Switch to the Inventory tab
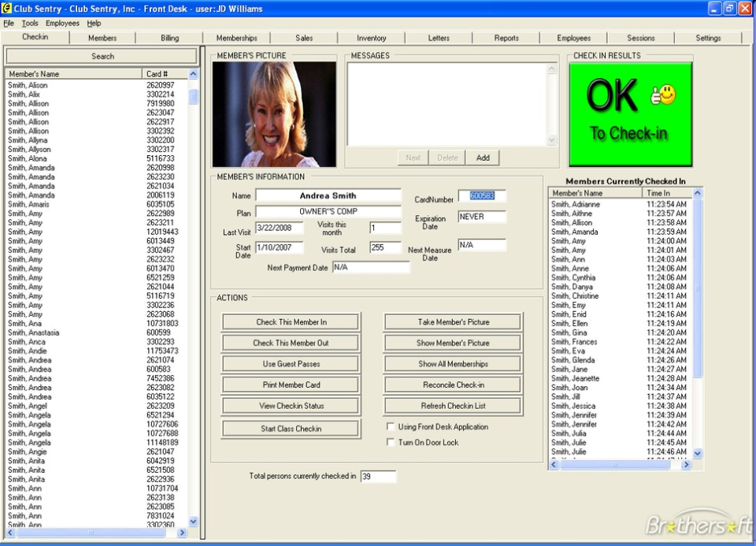Image resolution: width=756 pixels, height=546 pixels. coord(371,38)
